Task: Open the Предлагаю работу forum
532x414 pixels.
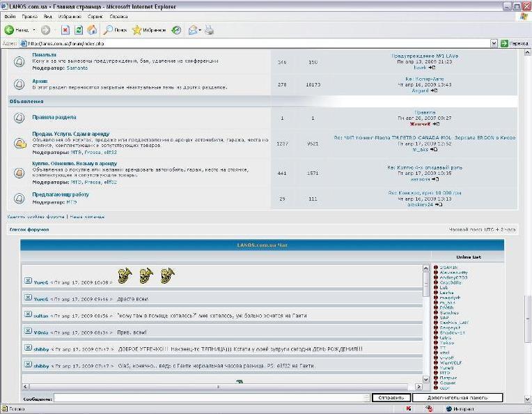Action: coord(61,194)
